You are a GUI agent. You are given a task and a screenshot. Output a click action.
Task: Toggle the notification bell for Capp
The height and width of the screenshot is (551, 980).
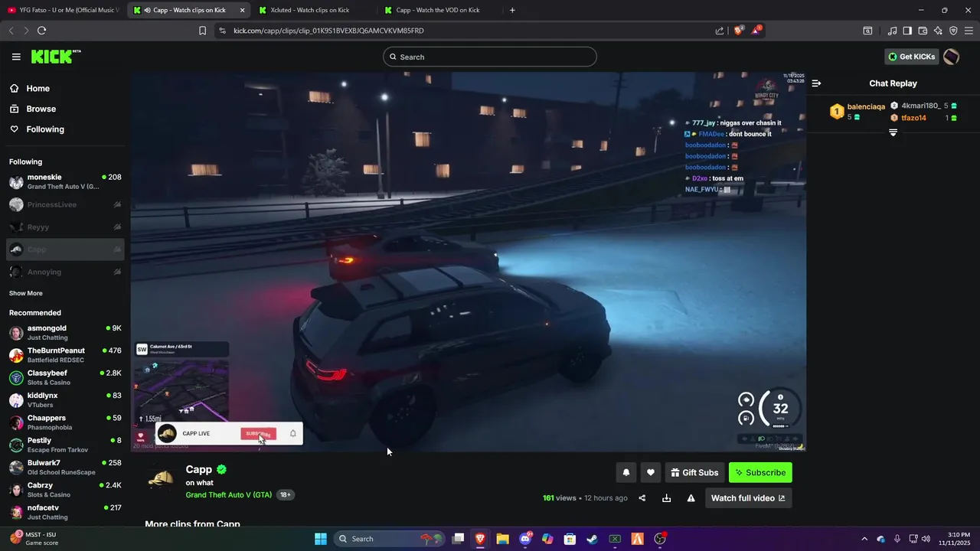[x=626, y=473]
